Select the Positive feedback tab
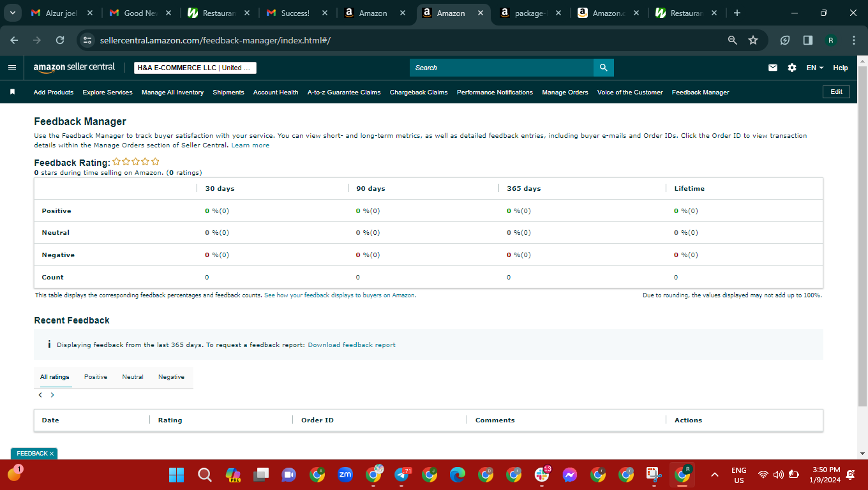Screen dimensions: 868x490 96,377
